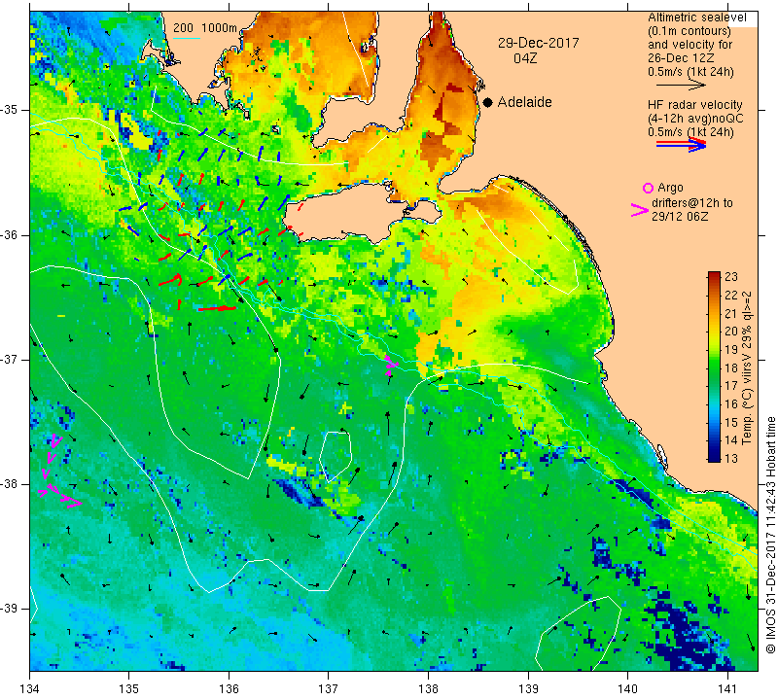Image resolution: width=778 pixels, height=700 pixels.
Task: Click the 'HF radar velocity' legend text
Action: click(694, 105)
